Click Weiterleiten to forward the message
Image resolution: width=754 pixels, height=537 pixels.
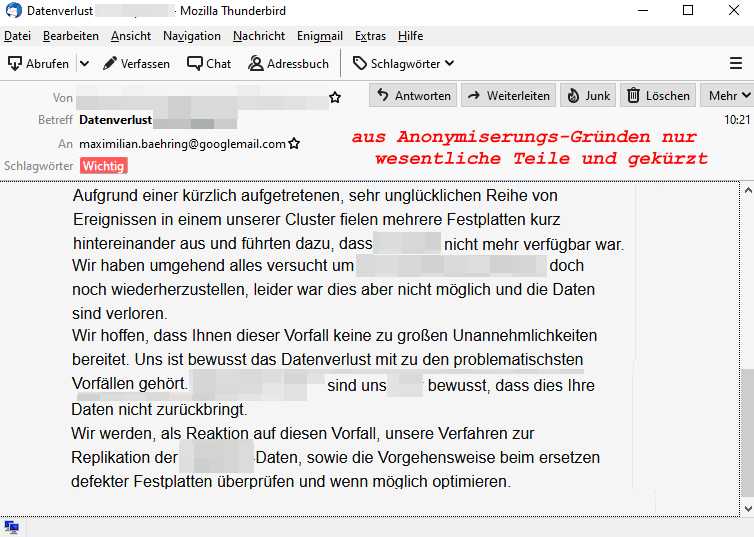point(508,96)
